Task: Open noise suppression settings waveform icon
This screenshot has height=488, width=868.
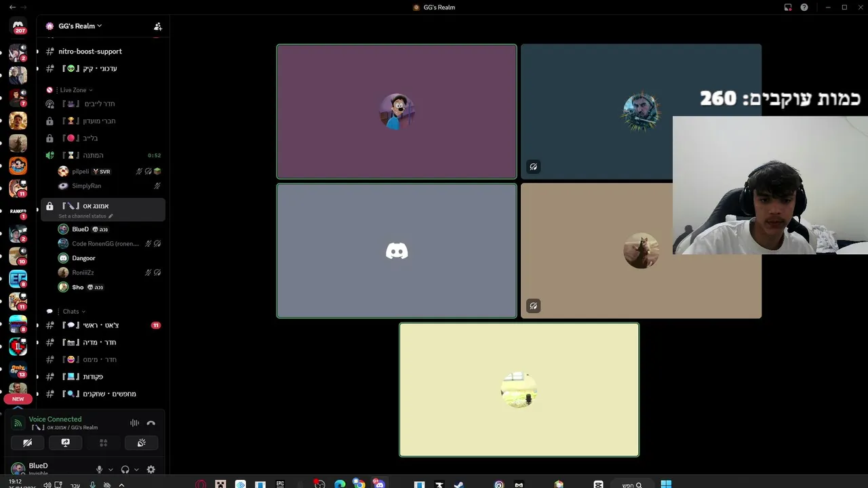Action: point(134,423)
